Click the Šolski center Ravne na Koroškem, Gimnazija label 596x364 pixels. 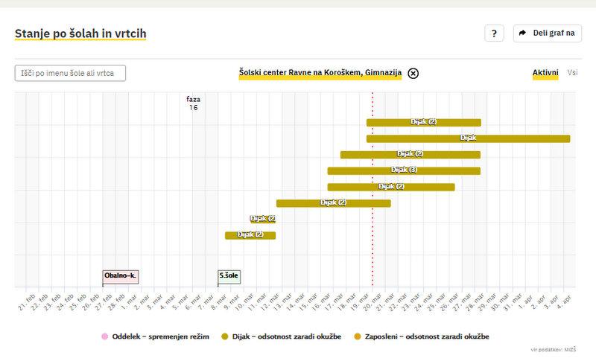point(320,73)
